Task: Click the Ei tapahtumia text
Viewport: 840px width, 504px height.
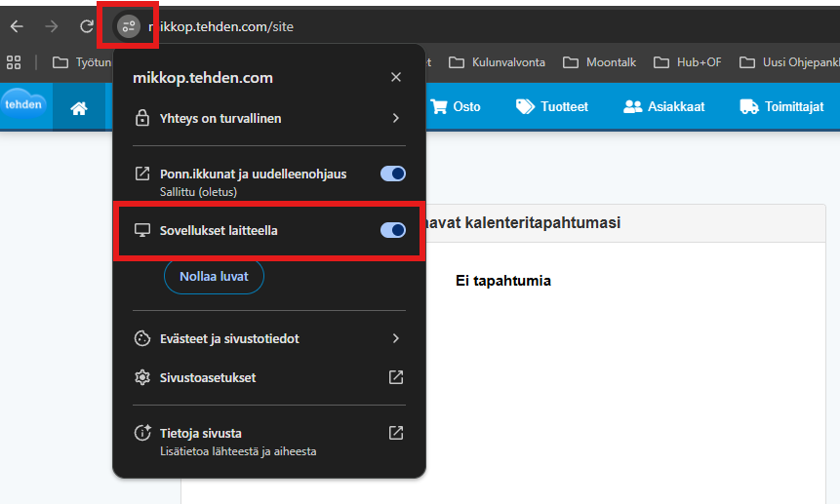Action: tap(503, 281)
